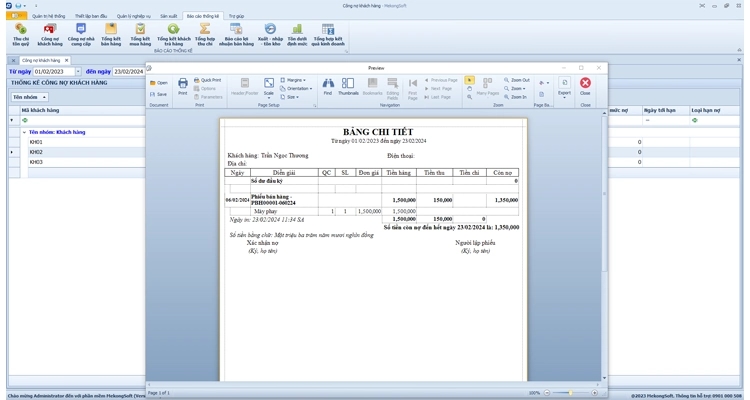750x400 pixels.
Task: Open the Công nợ khách hàng report
Action: (50, 35)
